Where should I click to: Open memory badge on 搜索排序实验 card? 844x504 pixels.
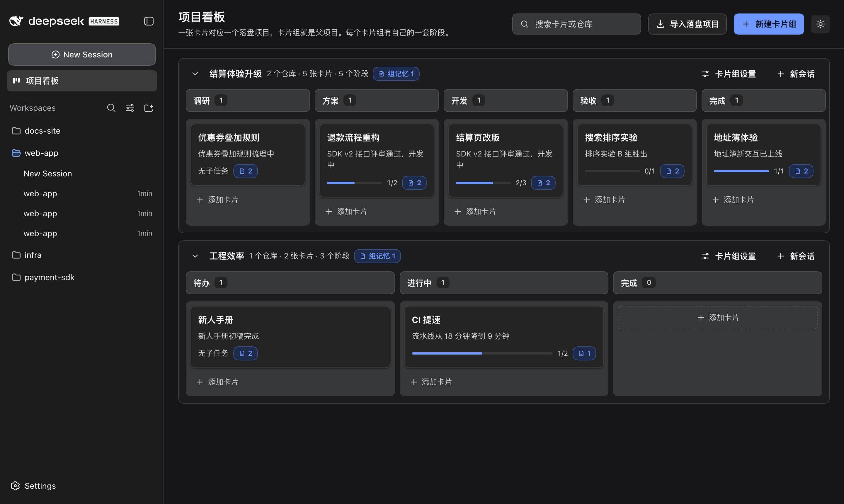point(672,171)
